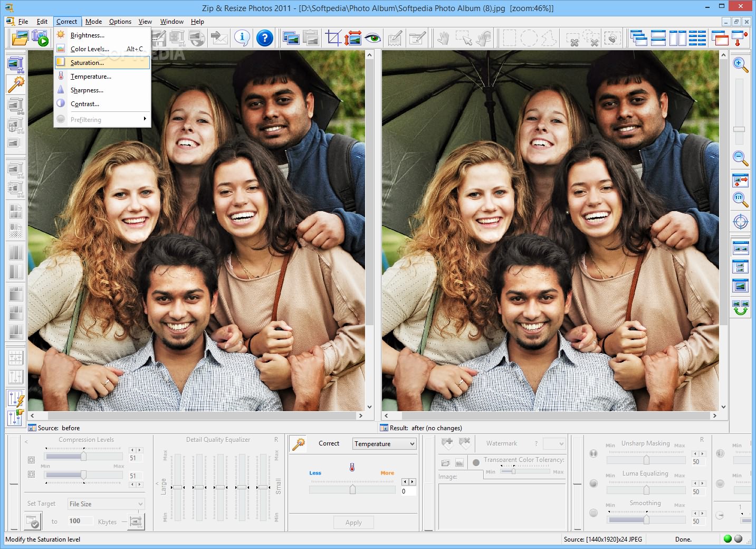Screen dimensions: 756x549
Task: Click the send by email envelope icon
Action: coord(218,38)
